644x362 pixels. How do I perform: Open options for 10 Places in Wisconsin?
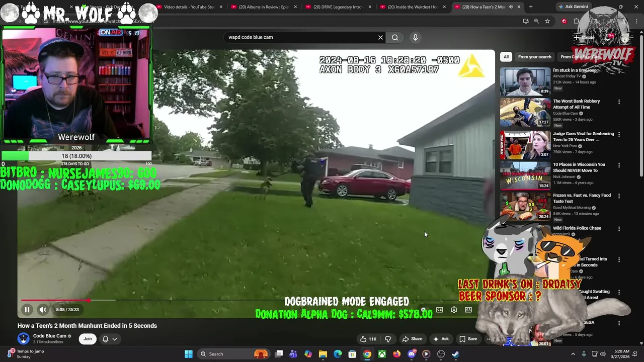619,165
